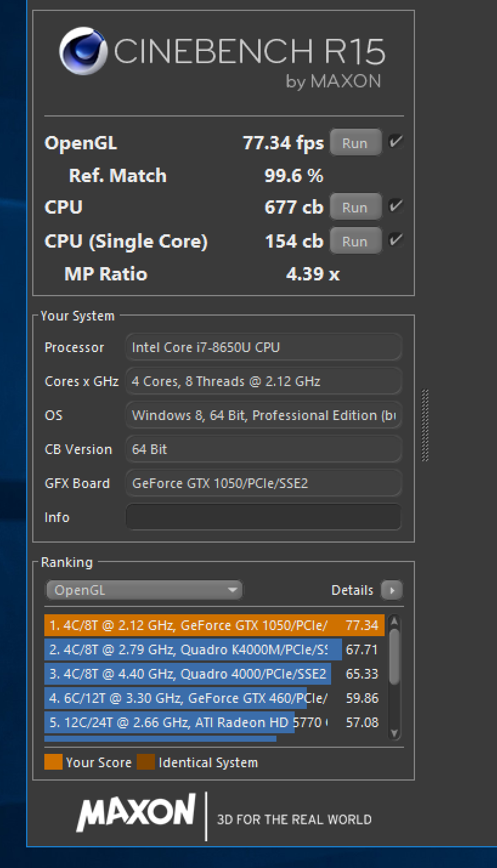Click the 154 cb single core score
Image resolution: width=497 pixels, height=868 pixels.
pos(294,241)
